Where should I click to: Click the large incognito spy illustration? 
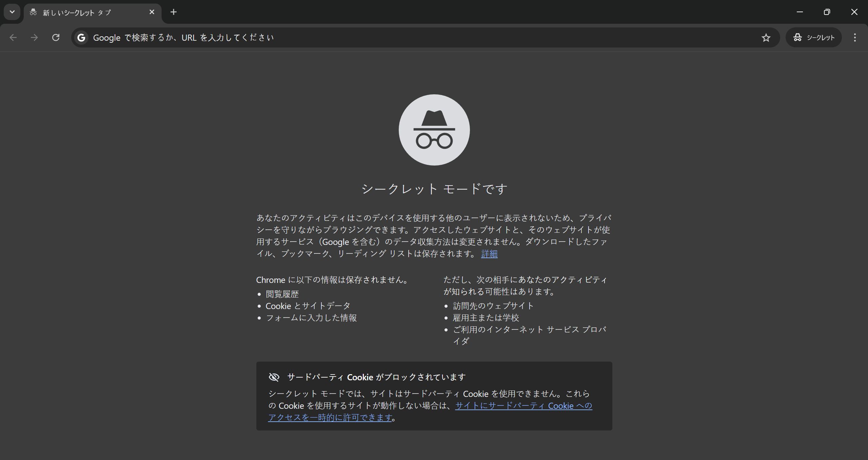pos(434,130)
